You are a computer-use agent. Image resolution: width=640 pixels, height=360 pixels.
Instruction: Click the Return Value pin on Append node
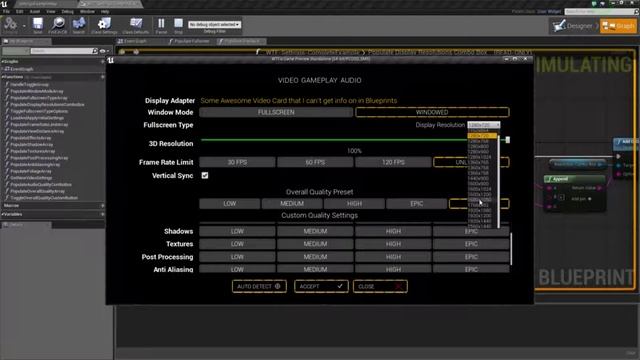pos(600,188)
